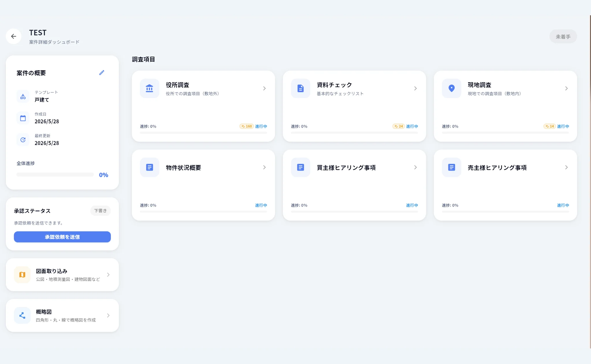Click the overall 0% progress value

103,175
